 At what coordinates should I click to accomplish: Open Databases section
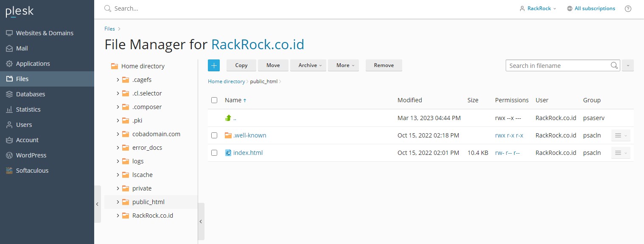coord(47,94)
